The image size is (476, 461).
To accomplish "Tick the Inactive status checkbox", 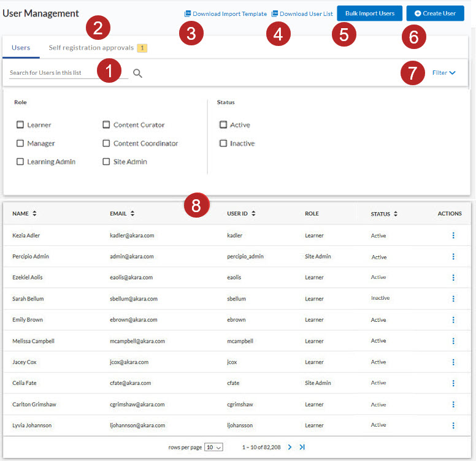I will tap(223, 143).
